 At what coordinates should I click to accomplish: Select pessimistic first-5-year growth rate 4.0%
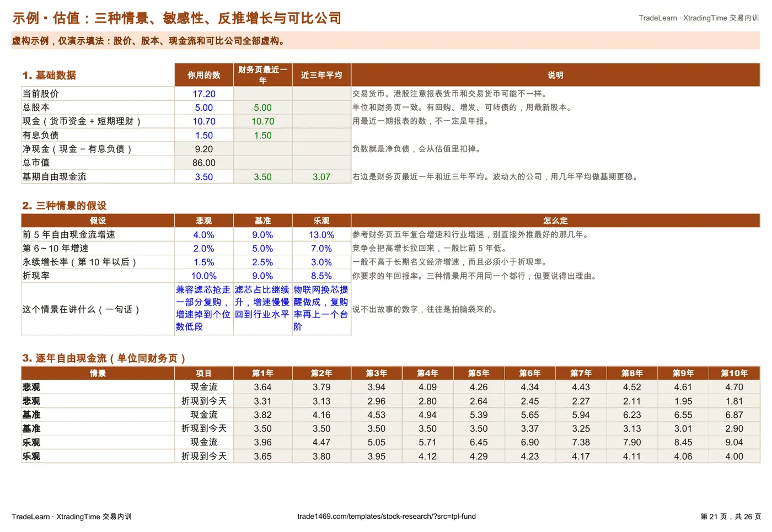coord(204,235)
